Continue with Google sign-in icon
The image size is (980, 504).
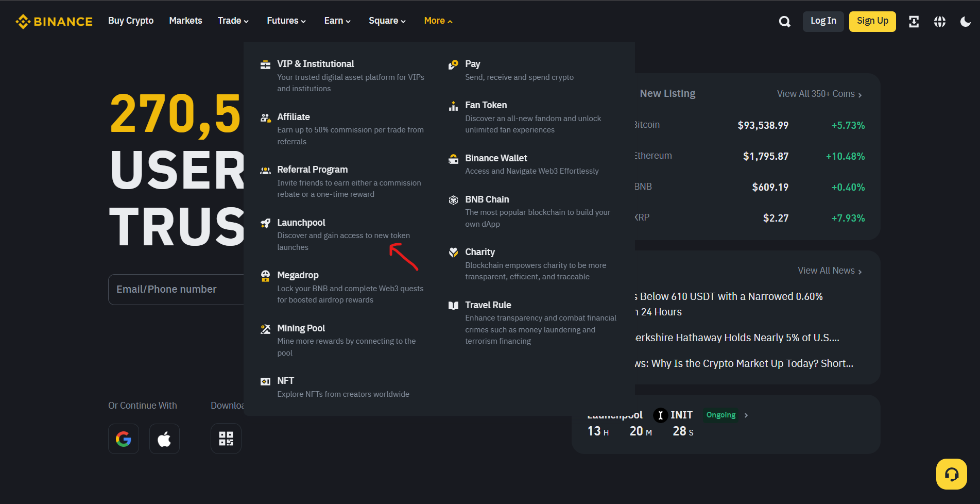[124, 439]
